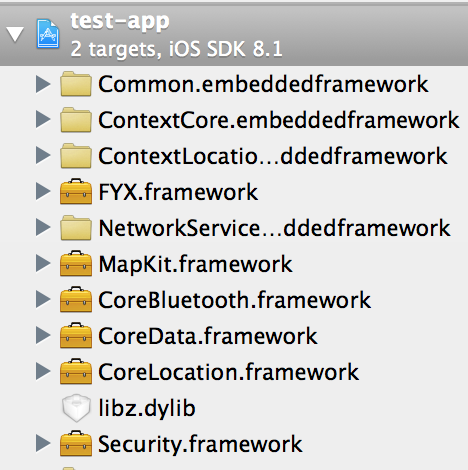
Task: Click the CoreData.framework toolbox icon
Action: click(x=76, y=336)
